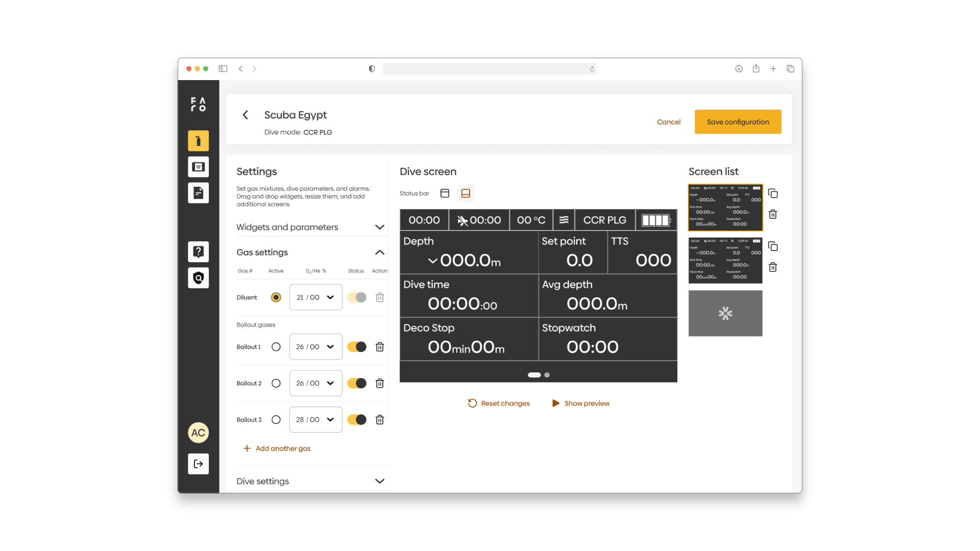Delete the second screen in Screen list
Screen dimensions: 980x551
pos(773,267)
